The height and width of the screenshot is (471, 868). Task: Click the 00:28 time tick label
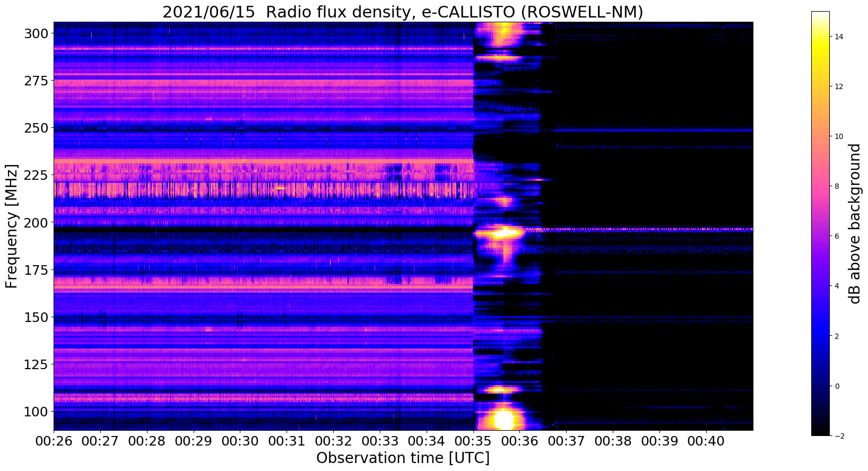[x=146, y=441]
